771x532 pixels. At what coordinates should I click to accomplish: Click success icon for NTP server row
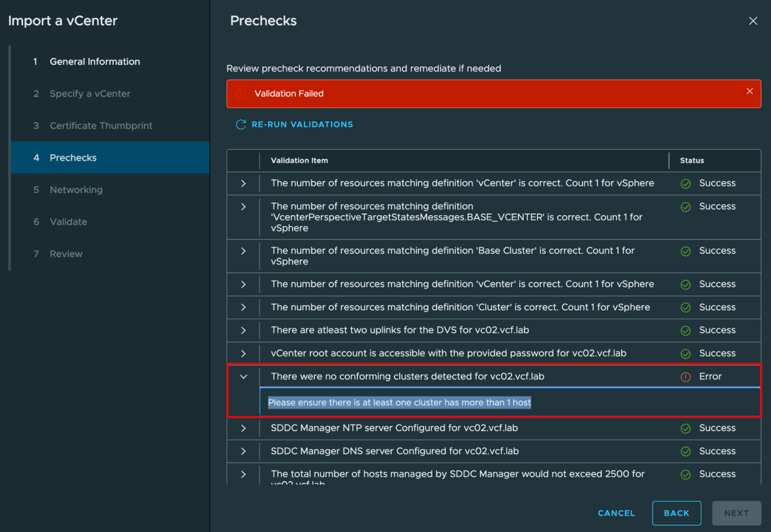(686, 429)
